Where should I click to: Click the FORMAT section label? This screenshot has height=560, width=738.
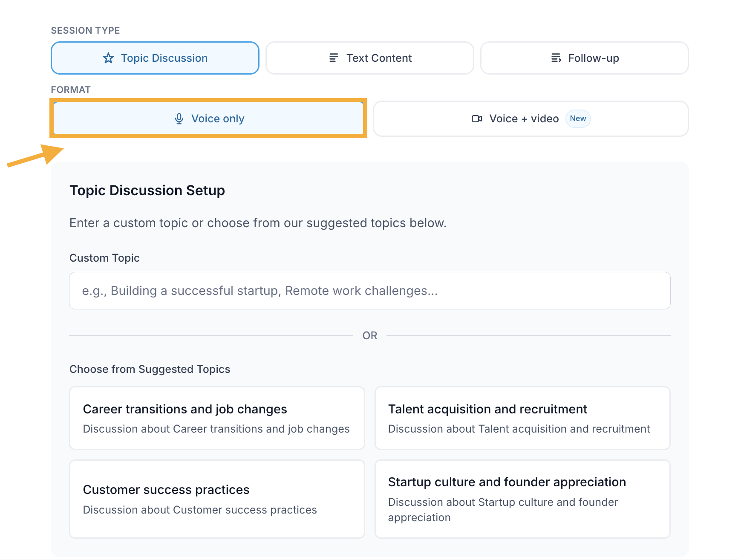[x=71, y=89]
